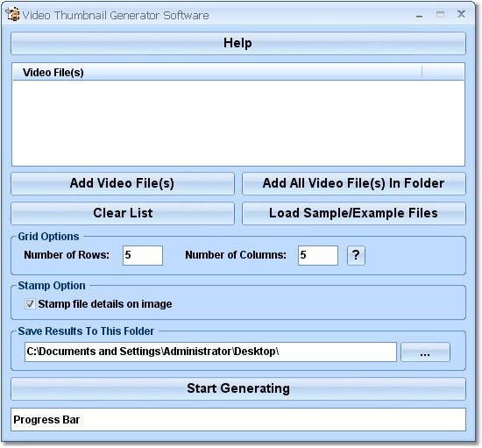The width and height of the screenshot is (482, 448).
Task: Click the Progress Bar area
Action: [238, 420]
